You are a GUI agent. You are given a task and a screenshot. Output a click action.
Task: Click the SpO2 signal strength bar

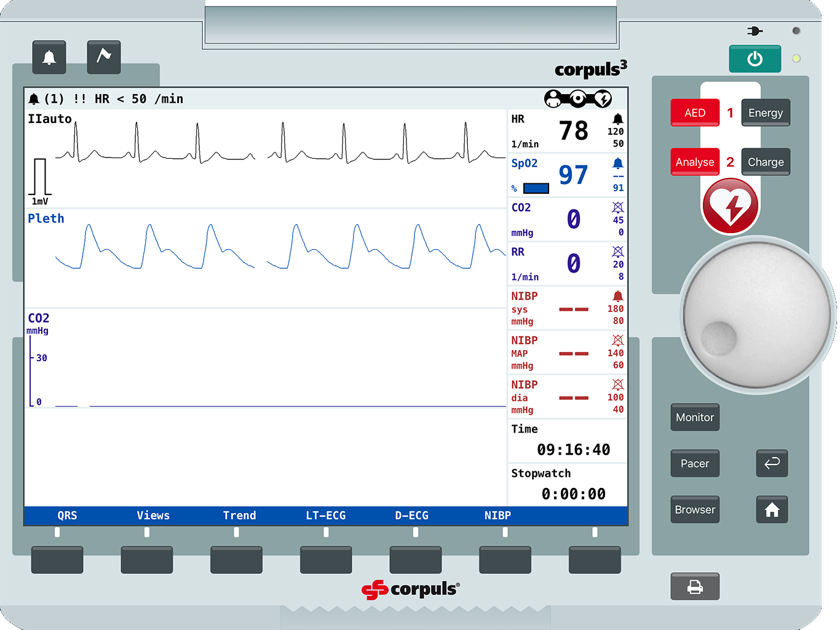click(536, 188)
